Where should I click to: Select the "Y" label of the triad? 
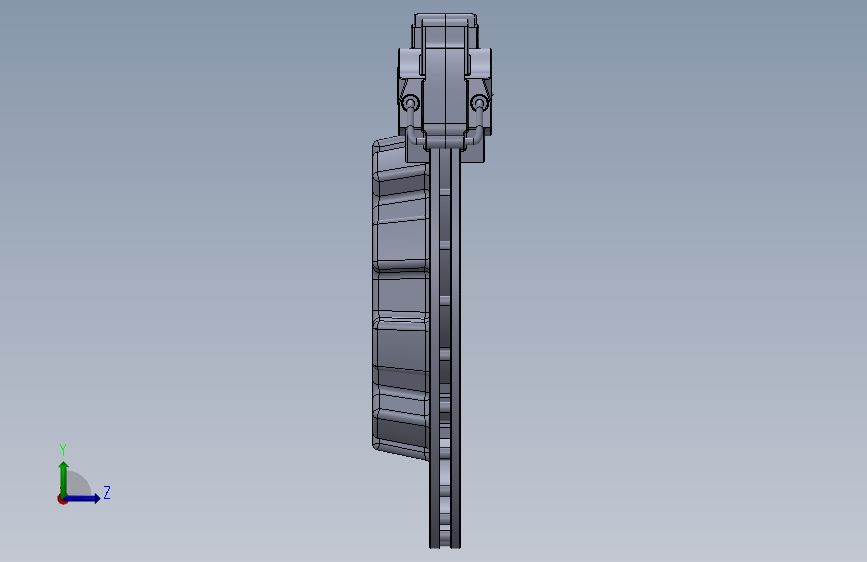click(63, 449)
